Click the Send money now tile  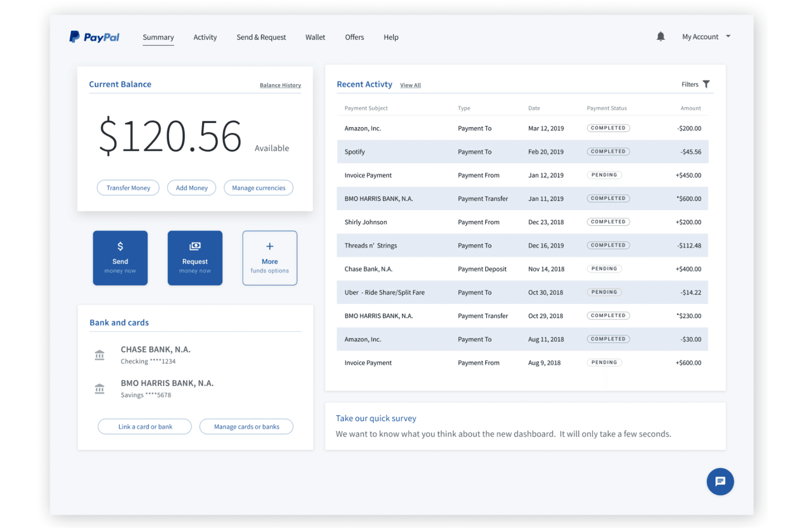coord(120,258)
